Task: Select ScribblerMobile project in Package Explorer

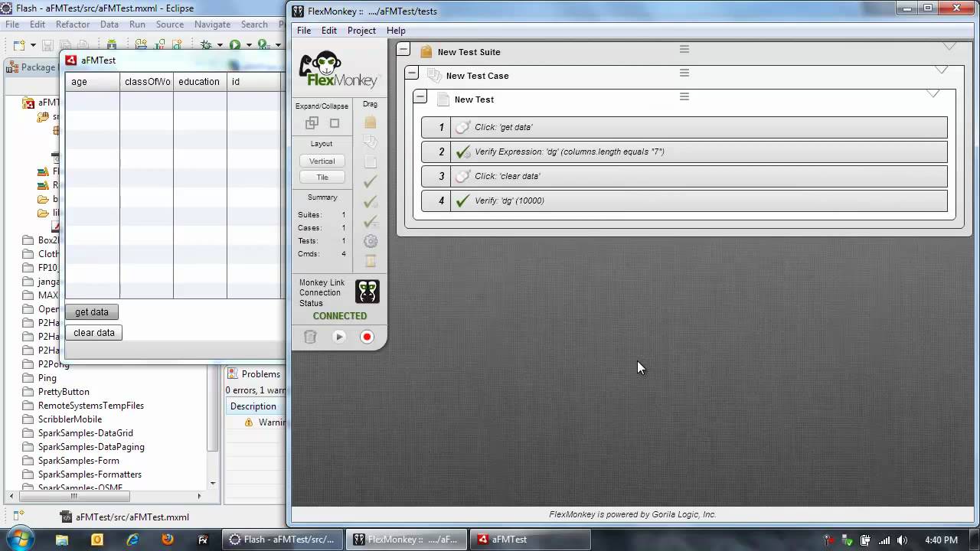Action: [x=70, y=419]
